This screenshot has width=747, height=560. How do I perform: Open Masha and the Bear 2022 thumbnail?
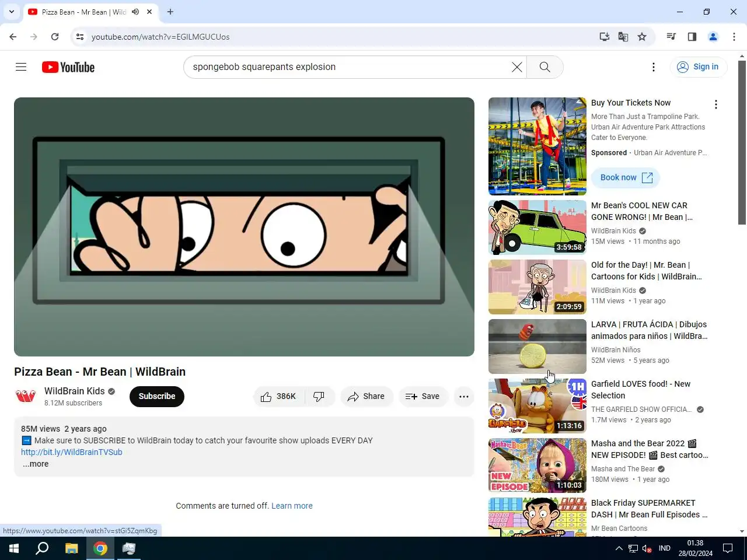click(537, 466)
